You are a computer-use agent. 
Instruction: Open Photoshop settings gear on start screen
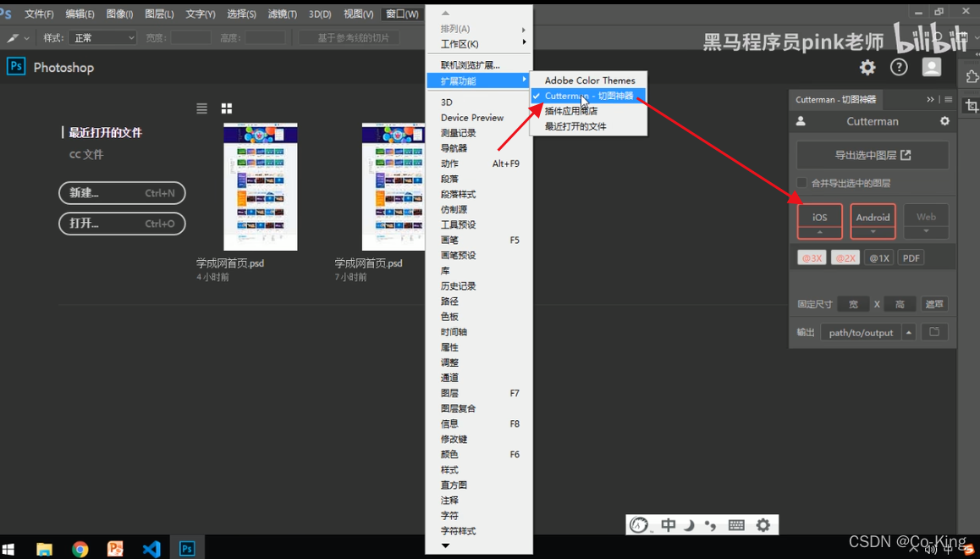[x=867, y=67]
